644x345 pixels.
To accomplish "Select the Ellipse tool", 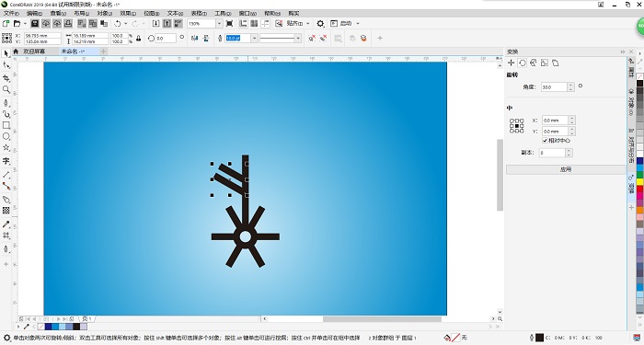I will (x=6, y=136).
